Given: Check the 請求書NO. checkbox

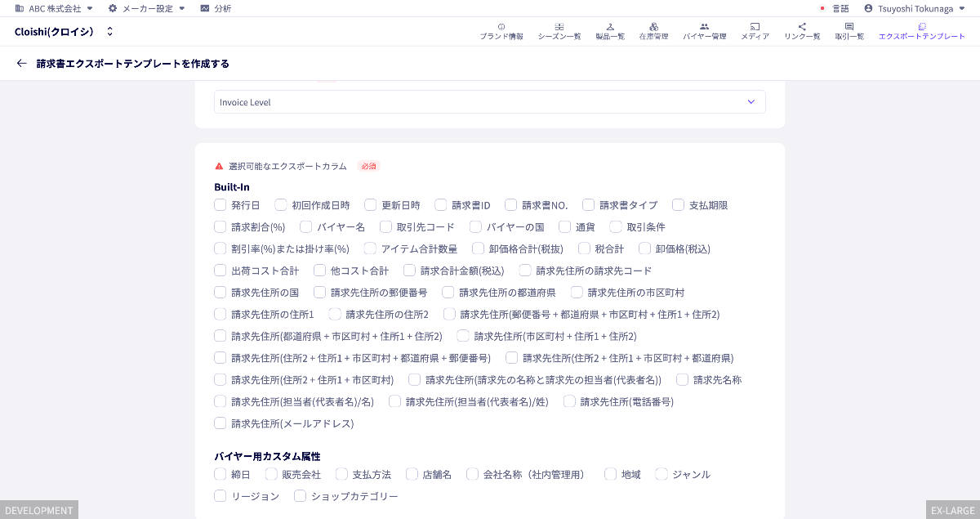Looking at the screenshot, I should pos(511,205).
